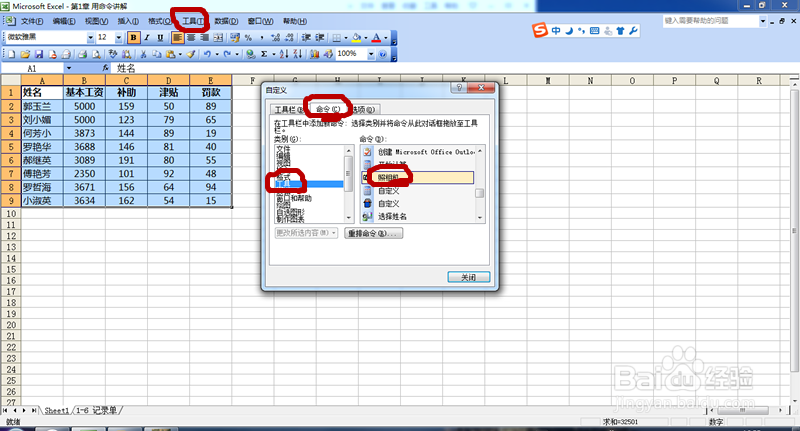Open the 视图 (View) menu

pyautogui.click(x=96, y=21)
